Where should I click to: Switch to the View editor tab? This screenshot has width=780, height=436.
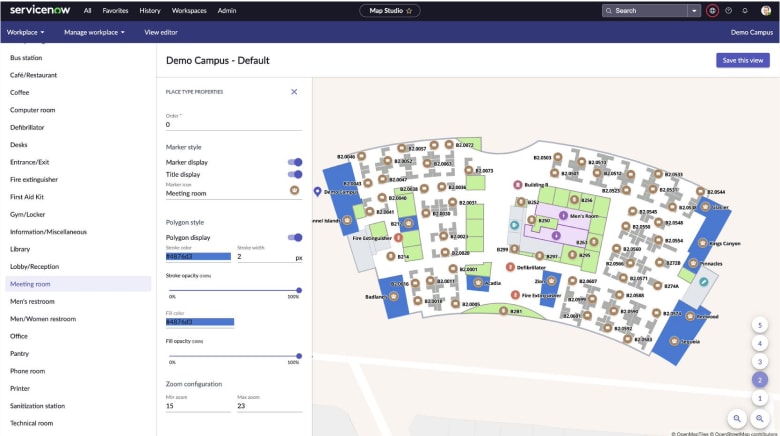click(x=161, y=32)
